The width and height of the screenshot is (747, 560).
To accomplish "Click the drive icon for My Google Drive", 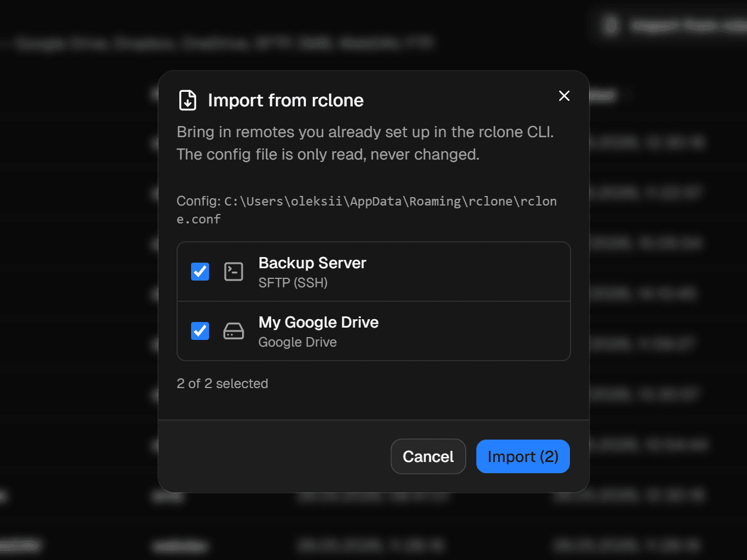I will tap(234, 331).
